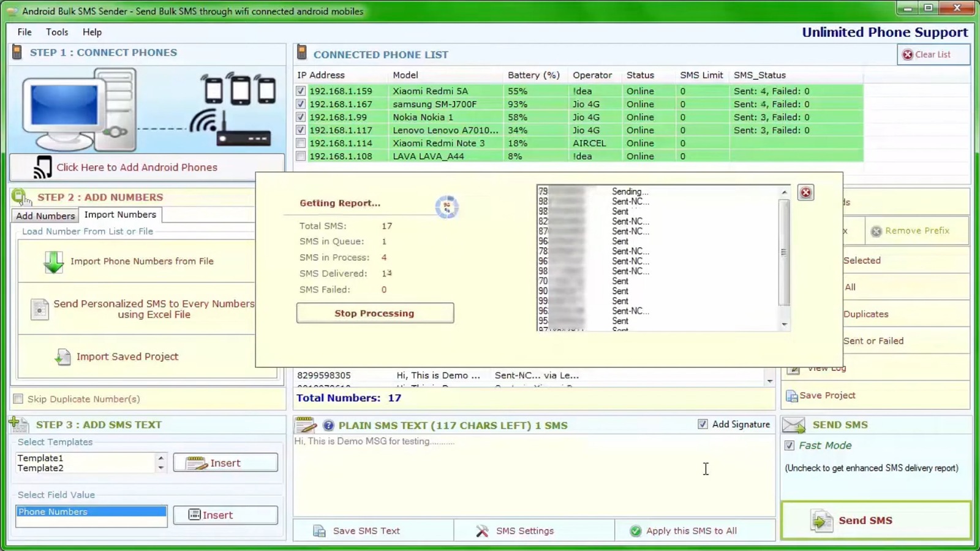Click the Add Android Phones cast icon
The height and width of the screenshot is (551, 980).
42,167
